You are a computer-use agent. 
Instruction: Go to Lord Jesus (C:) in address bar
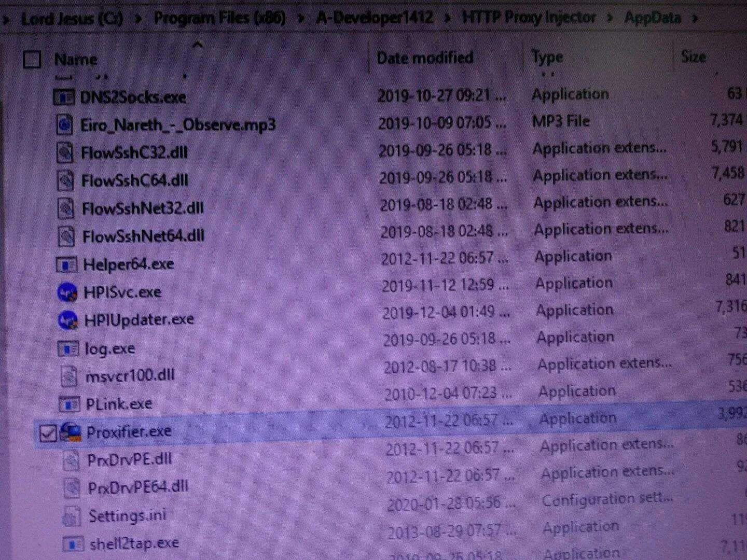[72, 19]
